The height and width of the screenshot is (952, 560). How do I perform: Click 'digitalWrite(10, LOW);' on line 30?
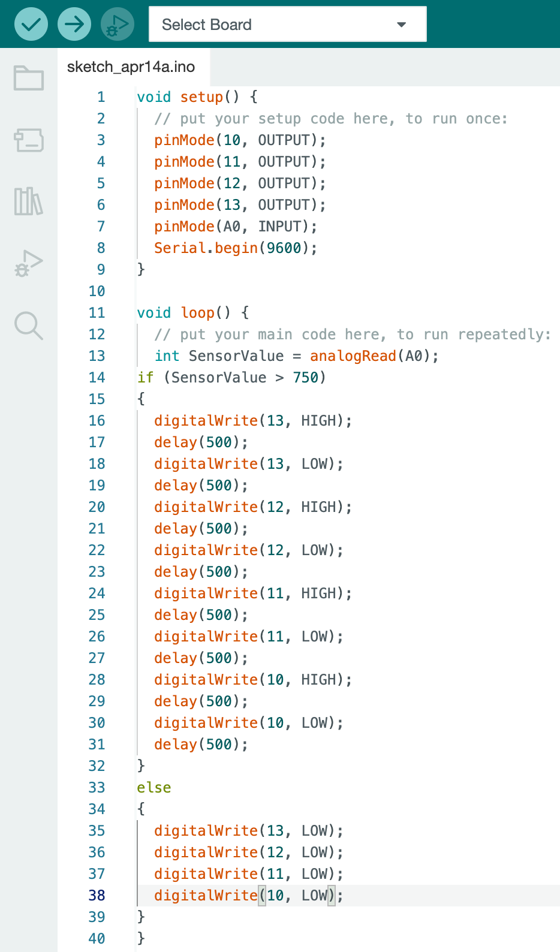point(249,723)
